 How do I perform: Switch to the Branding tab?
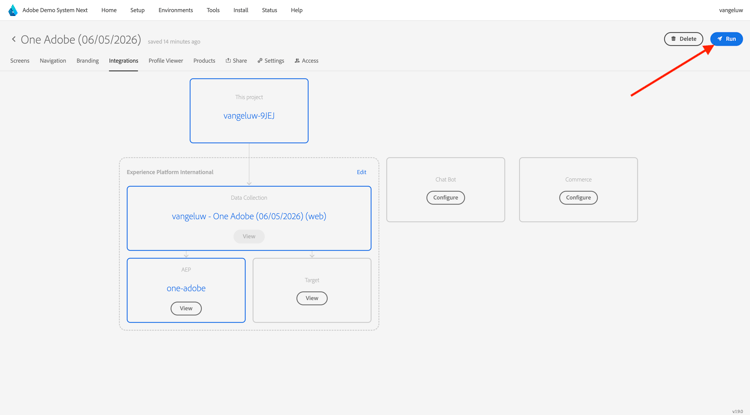88,61
